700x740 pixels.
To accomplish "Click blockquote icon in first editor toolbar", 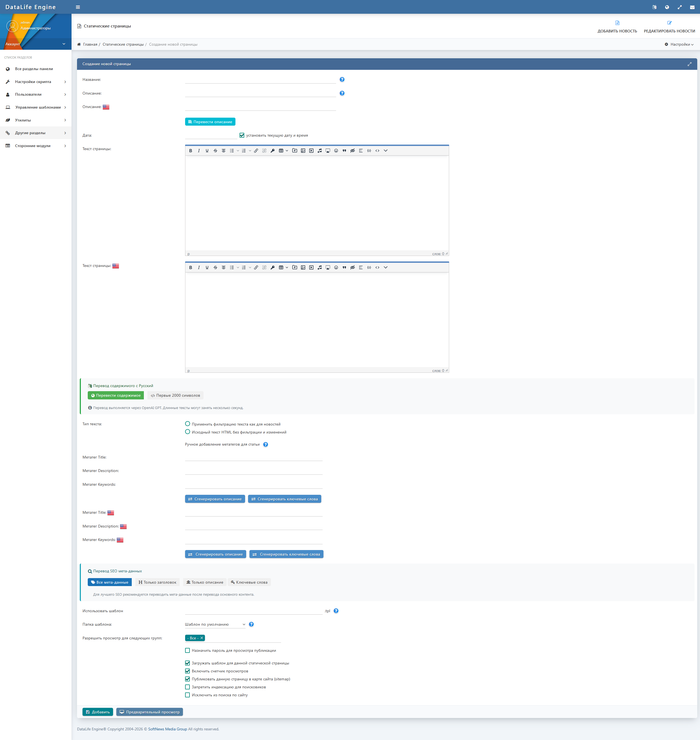I will 344,151.
